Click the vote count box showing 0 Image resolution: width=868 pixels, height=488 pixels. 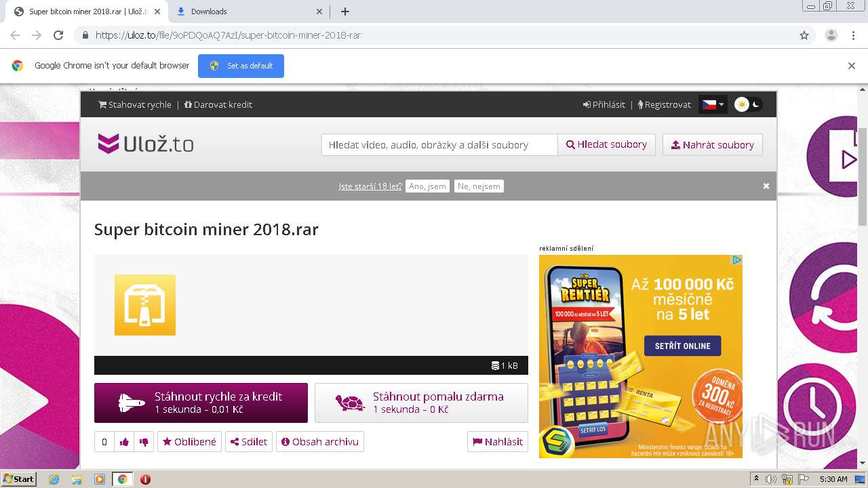(x=104, y=442)
